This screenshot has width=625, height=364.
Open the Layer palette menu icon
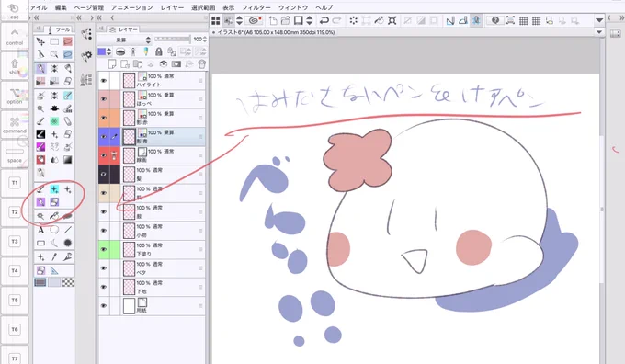(x=101, y=28)
